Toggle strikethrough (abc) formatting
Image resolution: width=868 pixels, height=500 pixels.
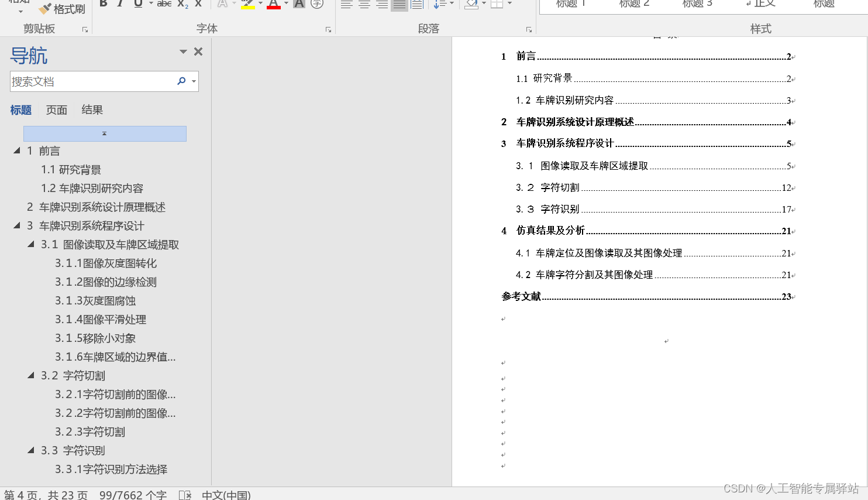pyautogui.click(x=164, y=4)
